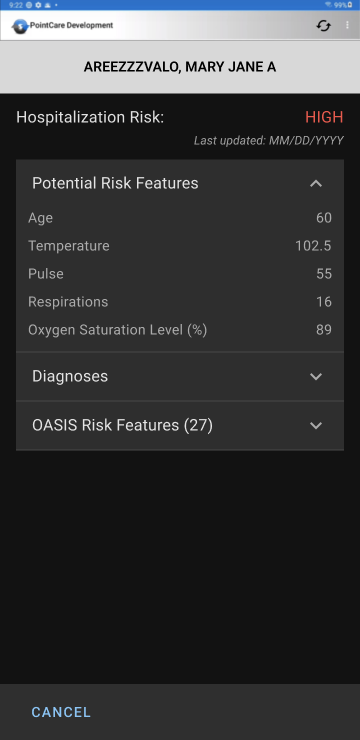
Task: Tap the Respirations value 16
Action: (324, 302)
